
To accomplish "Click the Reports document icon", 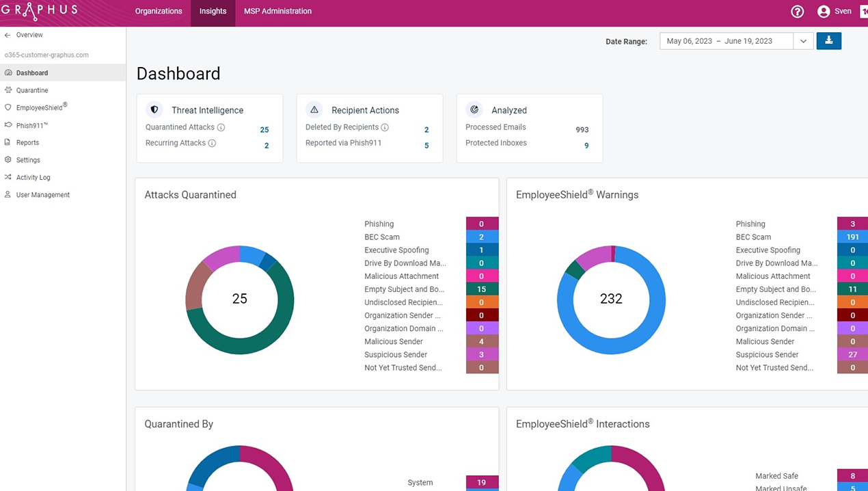I will (x=8, y=142).
